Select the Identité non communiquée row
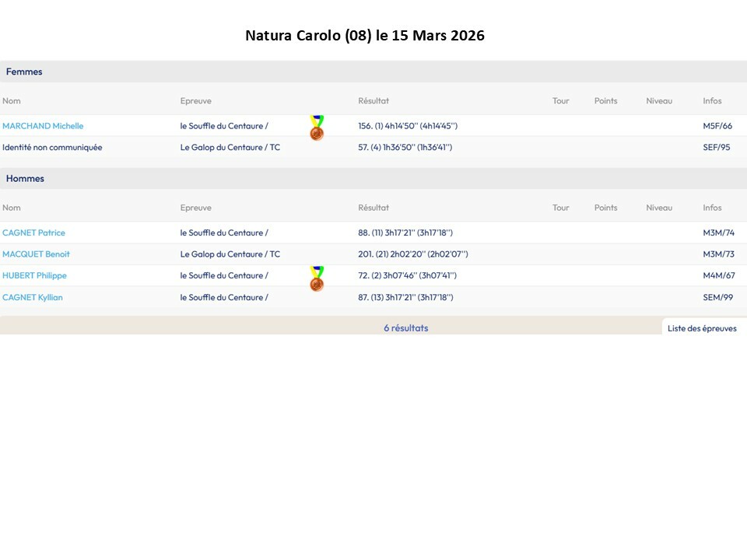 click(x=52, y=147)
